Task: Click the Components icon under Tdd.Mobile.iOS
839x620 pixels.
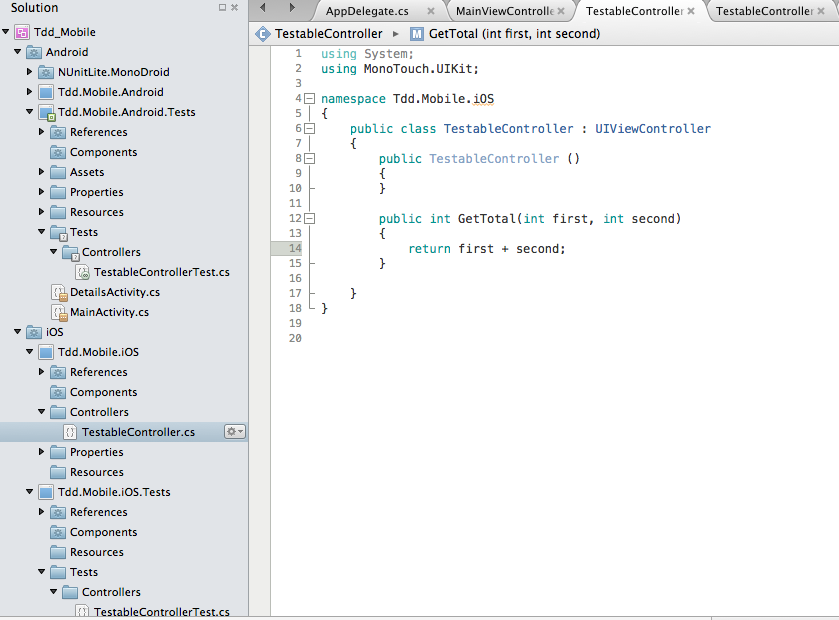Action: coord(58,393)
